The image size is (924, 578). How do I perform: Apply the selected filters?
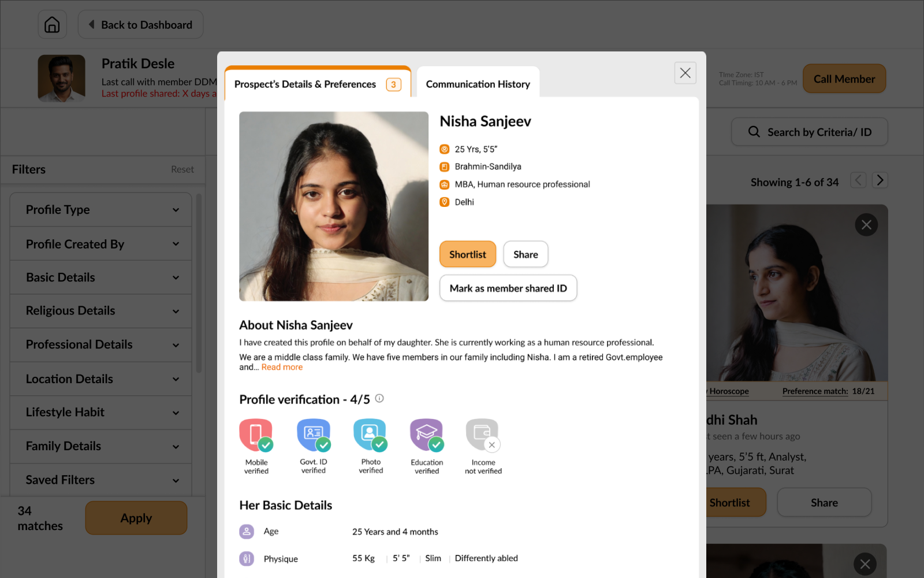(136, 518)
